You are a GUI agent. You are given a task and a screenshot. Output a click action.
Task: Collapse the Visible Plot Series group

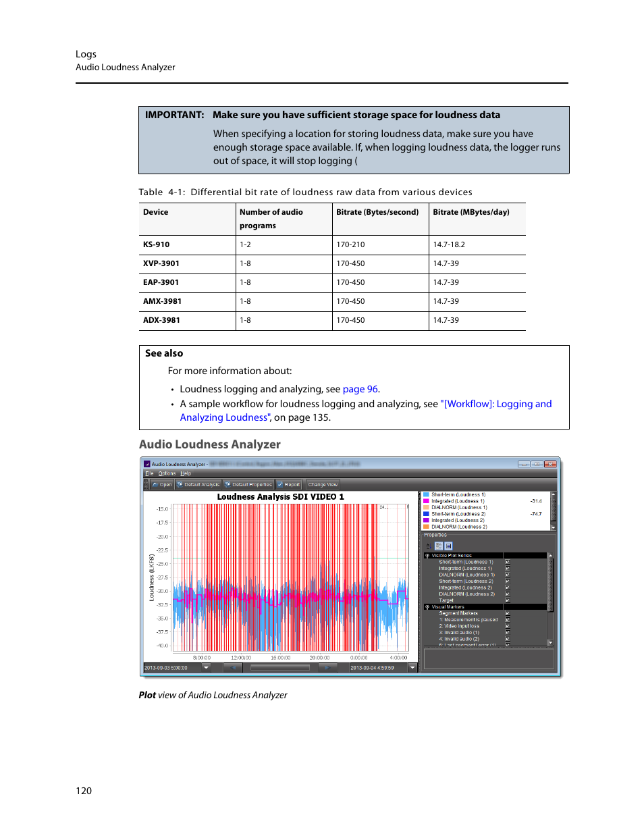click(x=427, y=555)
